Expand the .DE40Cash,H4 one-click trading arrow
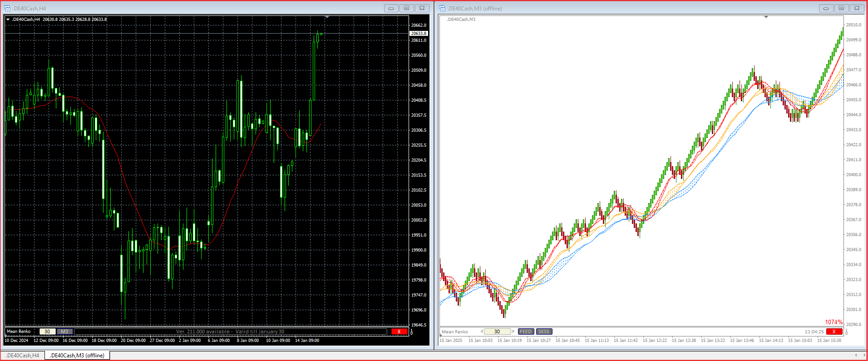The image size is (868, 361). point(8,20)
